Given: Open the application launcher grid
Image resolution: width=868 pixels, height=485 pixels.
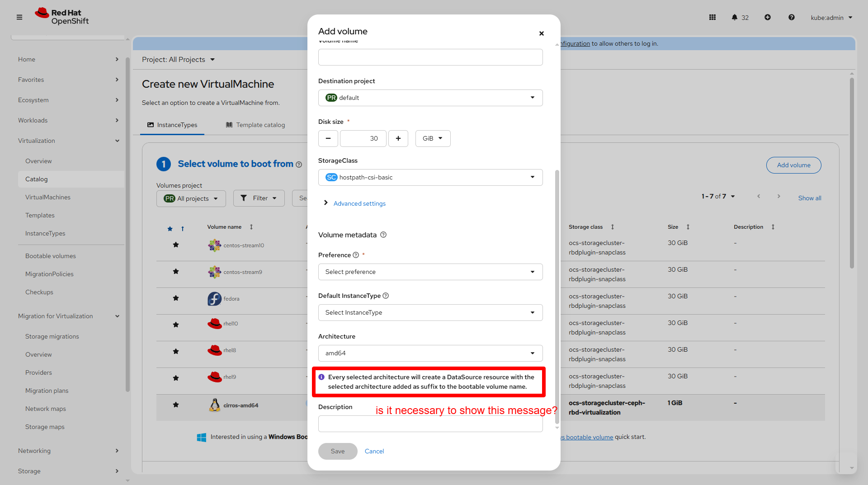Looking at the screenshot, I should (712, 17).
